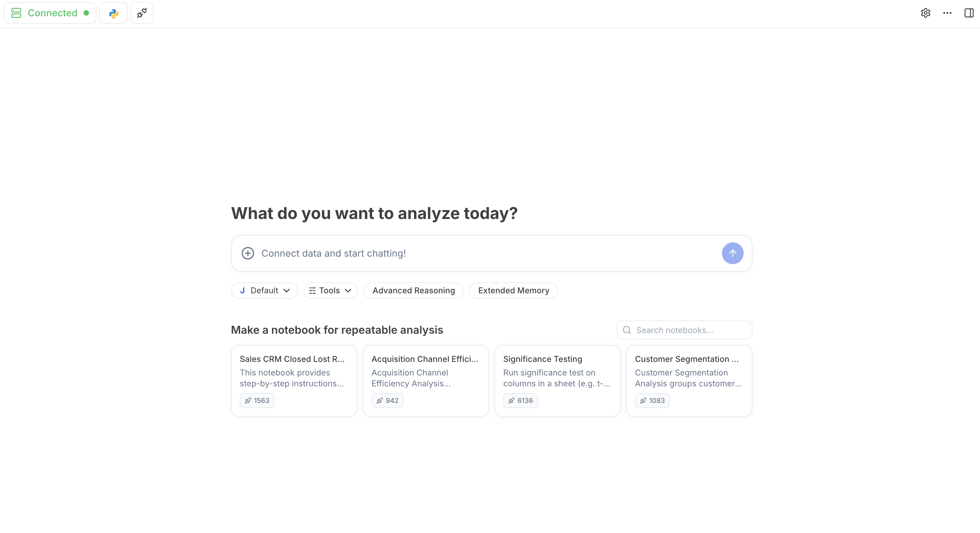
Task: Enable Advanced Reasoning mode
Action: point(413,290)
